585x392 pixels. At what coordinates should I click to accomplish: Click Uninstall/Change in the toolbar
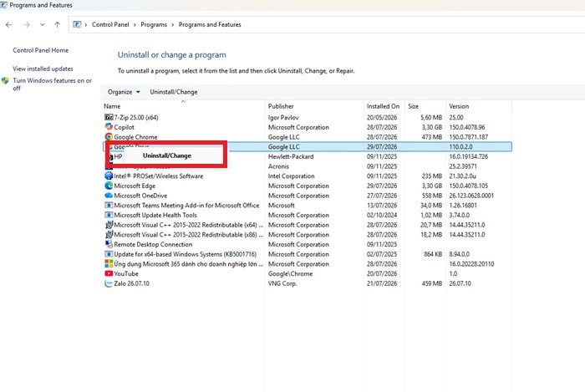click(174, 92)
